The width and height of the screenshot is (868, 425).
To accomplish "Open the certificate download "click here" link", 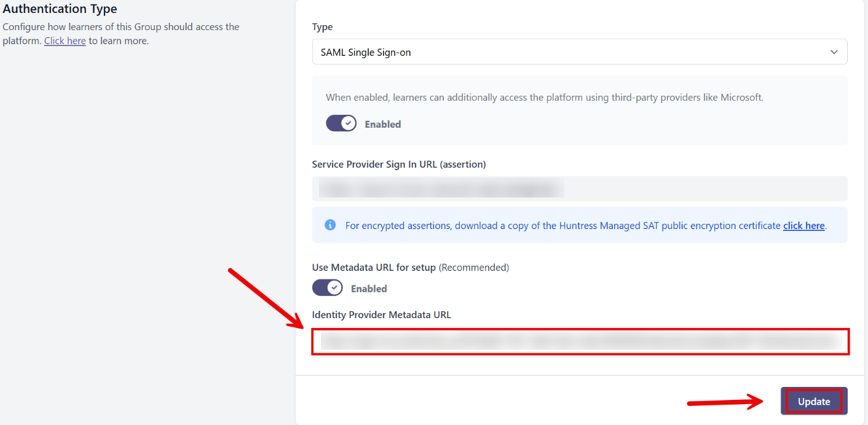I will [x=803, y=225].
